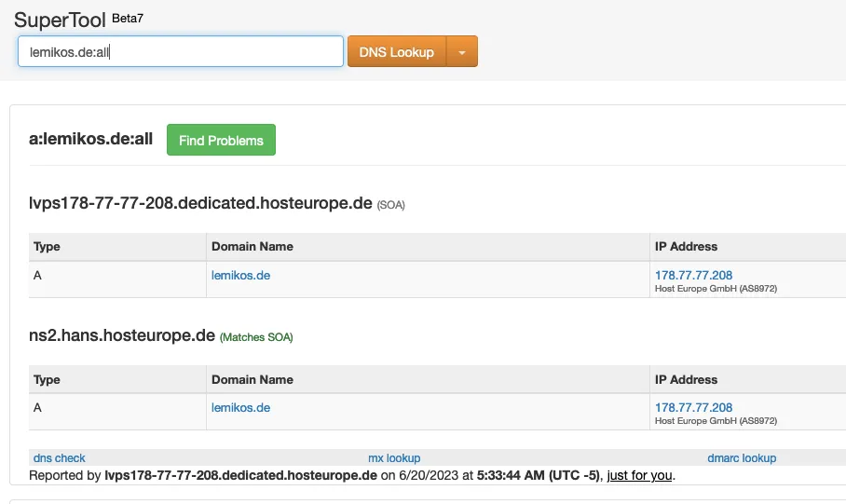Open lemikos.de link under ns2.hans.hosteurope.de
The height and width of the screenshot is (504, 846).
(x=240, y=407)
